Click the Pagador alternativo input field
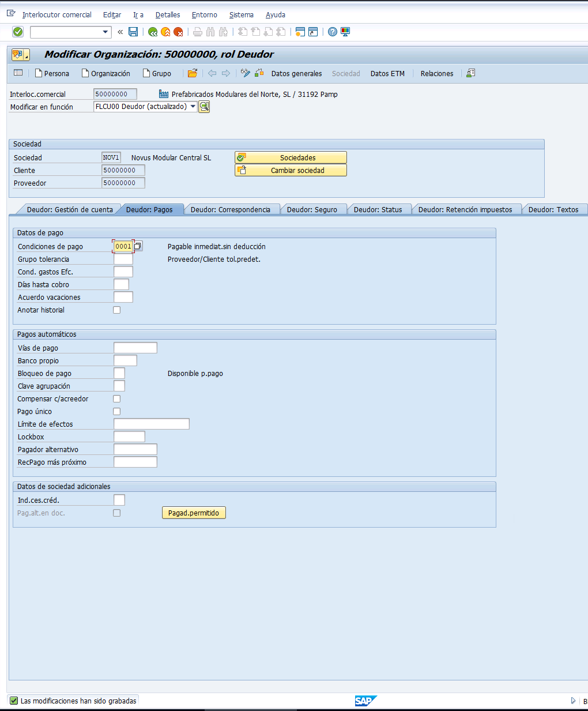This screenshot has height=711, width=588. 135,449
